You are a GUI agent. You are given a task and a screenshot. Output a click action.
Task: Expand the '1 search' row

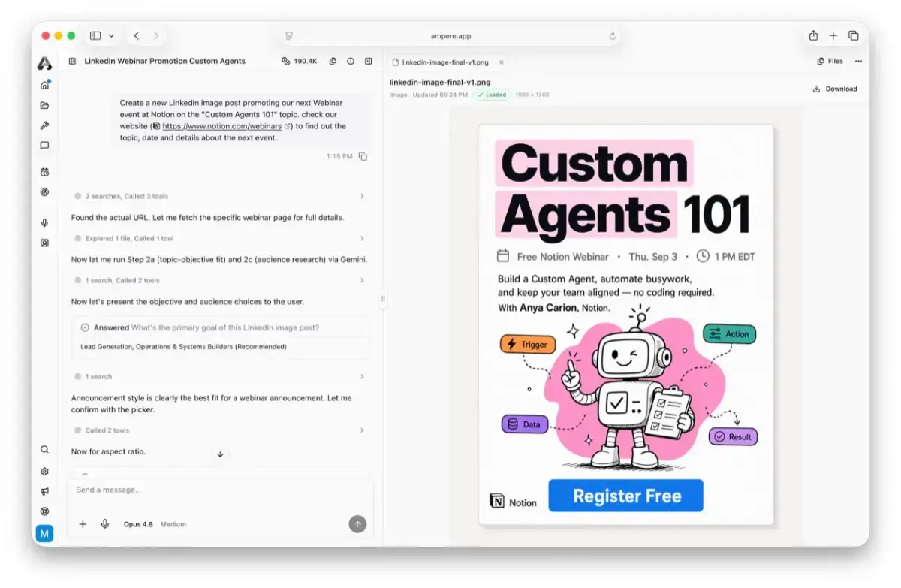pyautogui.click(x=218, y=376)
